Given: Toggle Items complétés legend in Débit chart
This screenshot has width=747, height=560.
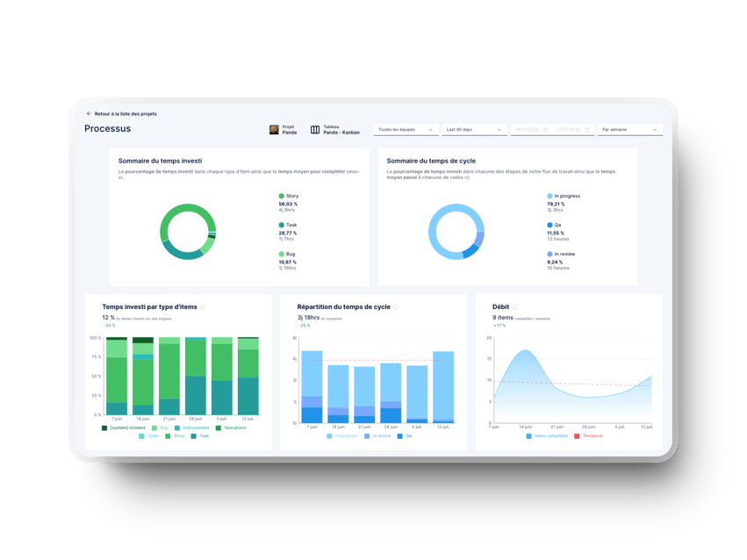Looking at the screenshot, I should (x=547, y=435).
